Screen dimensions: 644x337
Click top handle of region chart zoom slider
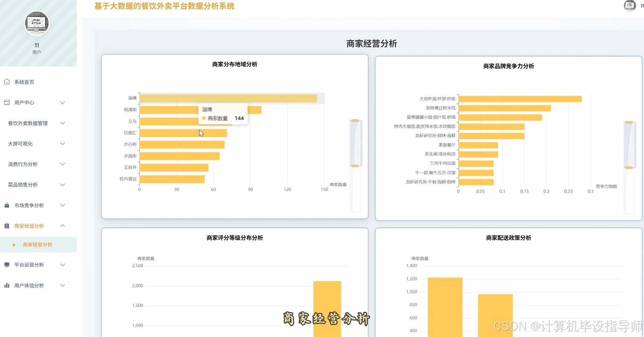pyautogui.click(x=355, y=120)
